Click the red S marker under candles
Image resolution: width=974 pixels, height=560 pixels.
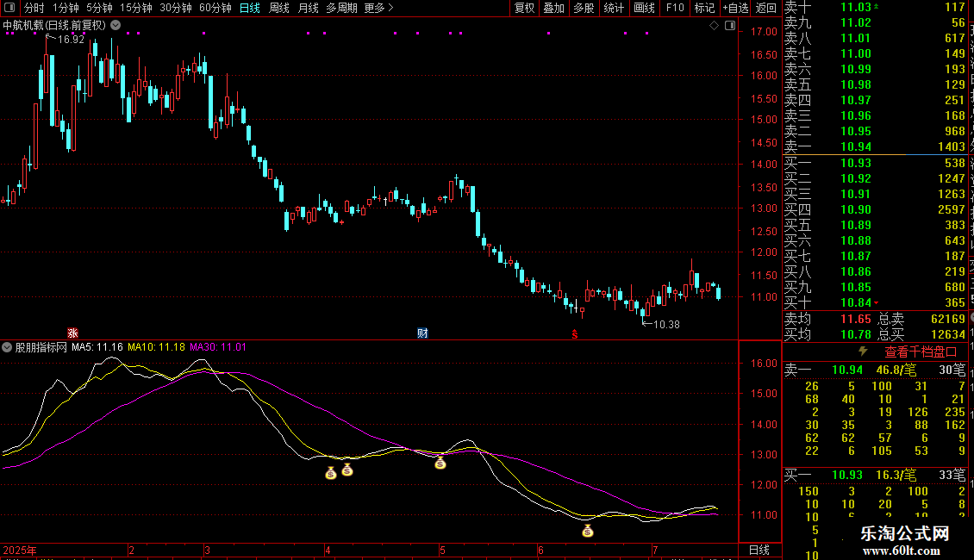pos(575,334)
